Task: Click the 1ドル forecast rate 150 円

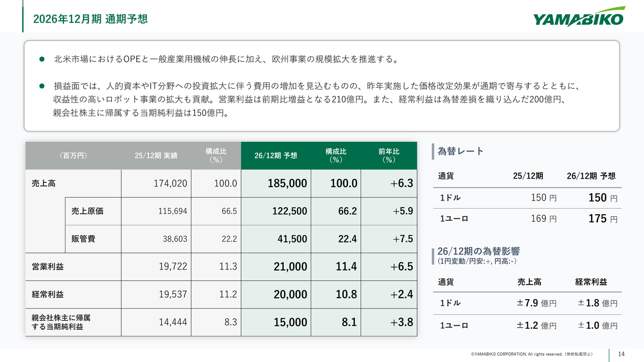Action: coord(602,198)
